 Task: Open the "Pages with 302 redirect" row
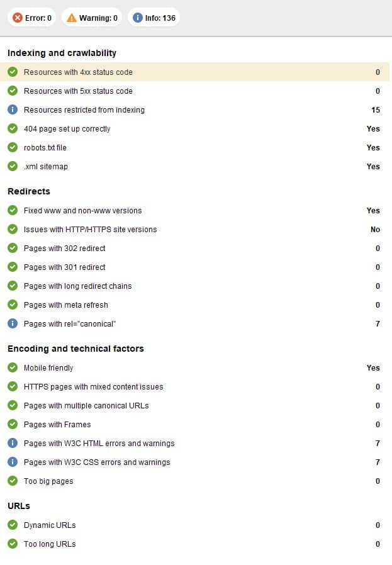pos(65,248)
